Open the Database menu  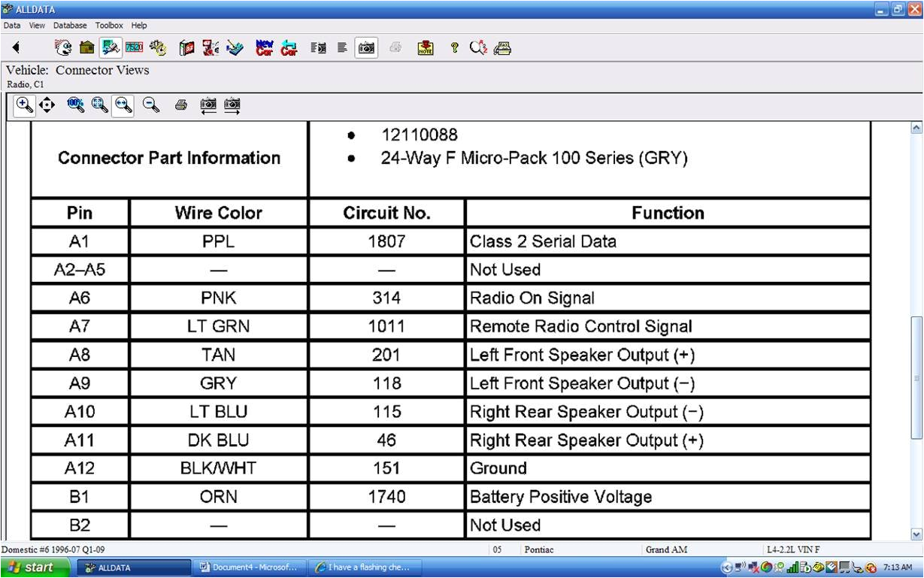(70, 25)
